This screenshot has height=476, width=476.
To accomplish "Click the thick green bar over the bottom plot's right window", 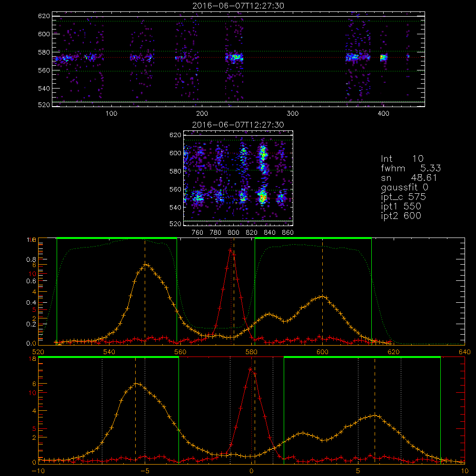I will pos(362,357).
